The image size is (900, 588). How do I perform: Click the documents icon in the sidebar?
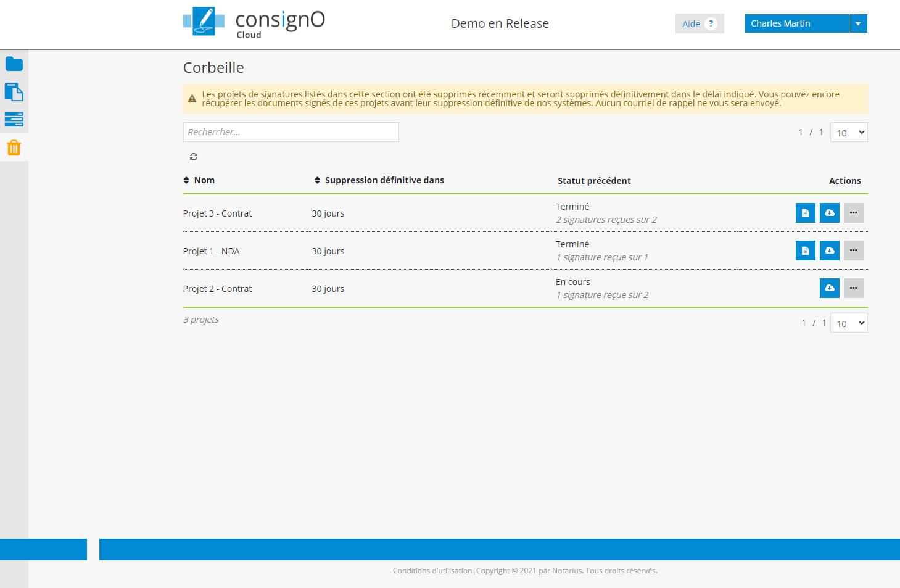click(14, 92)
